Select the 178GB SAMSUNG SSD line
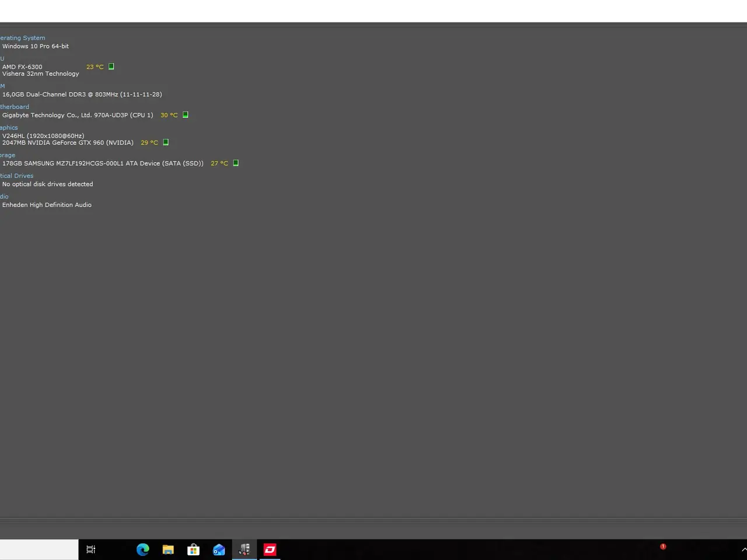Image resolution: width=747 pixels, height=560 pixels. pos(103,164)
